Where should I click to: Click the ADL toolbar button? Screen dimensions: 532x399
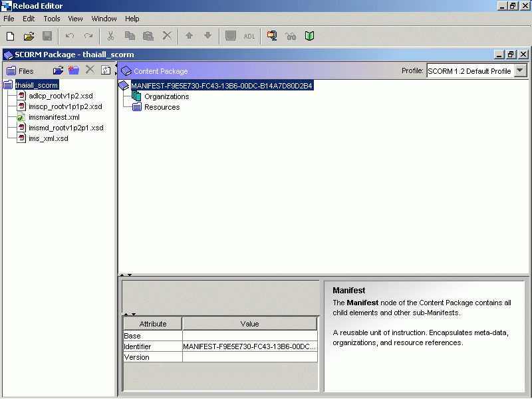[x=249, y=36]
